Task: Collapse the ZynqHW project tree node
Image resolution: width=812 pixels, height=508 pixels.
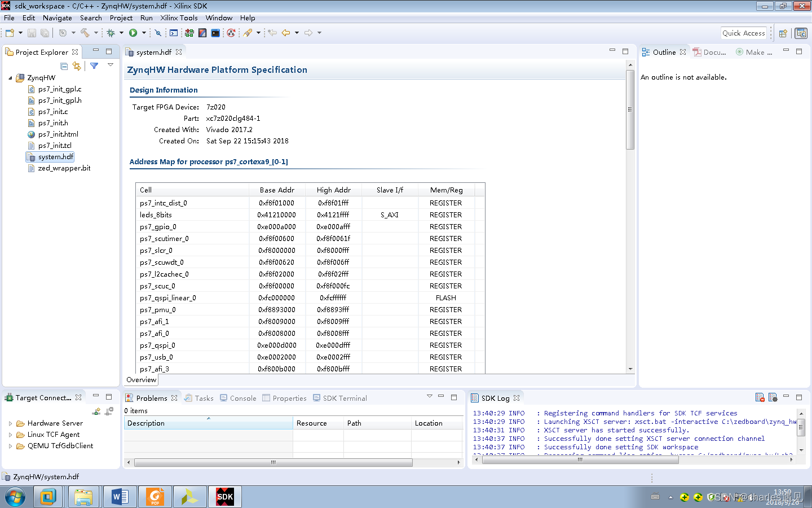Action: pos(10,78)
